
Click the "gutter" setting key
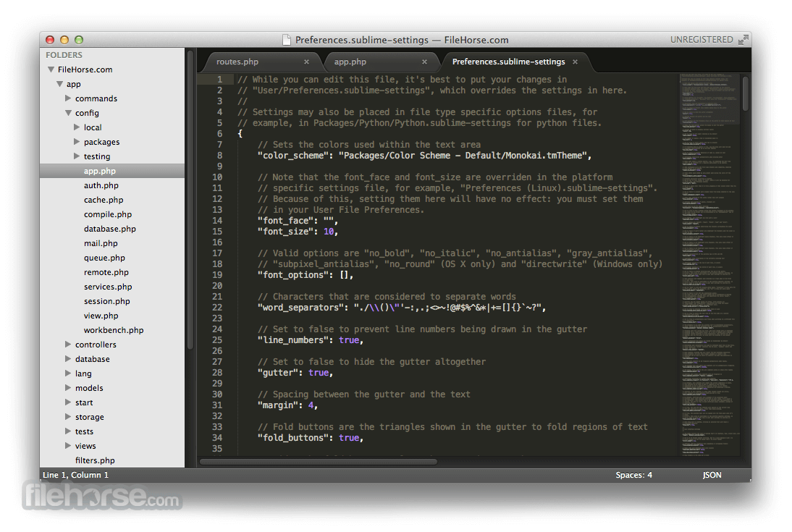pyautogui.click(x=278, y=373)
